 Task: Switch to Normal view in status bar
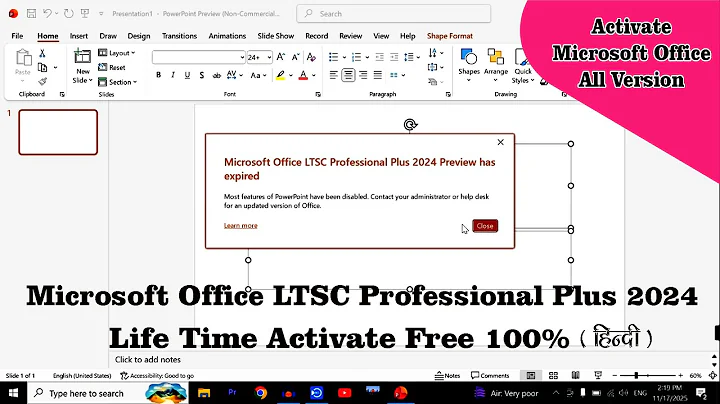coord(531,376)
